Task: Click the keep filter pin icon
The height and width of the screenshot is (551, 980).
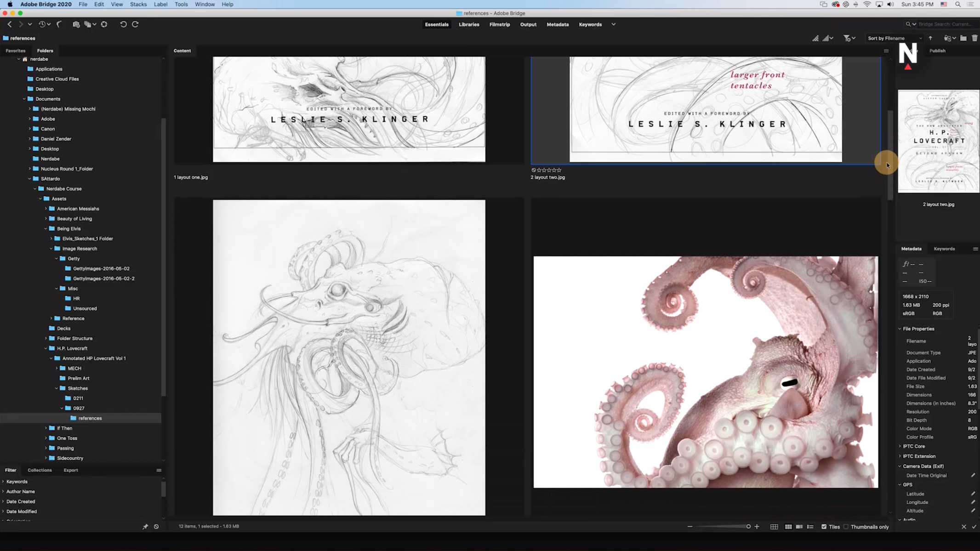Action: click(145, 527)
